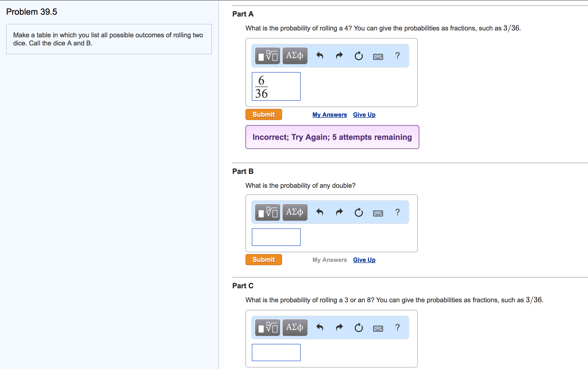
Task: Click the undo arrow in Part A equation editor
Action: 319,56
